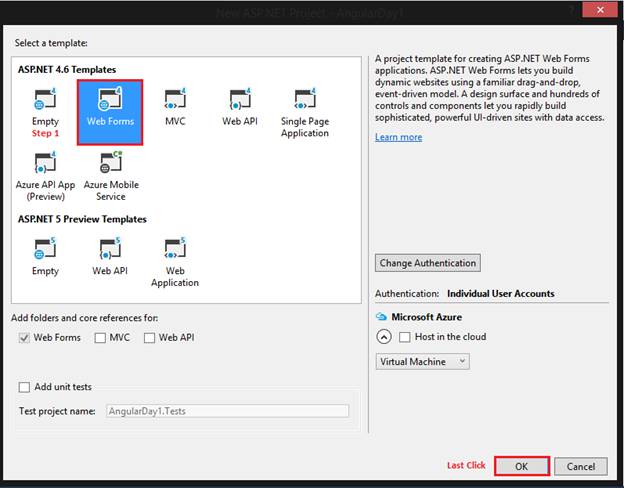
Task: Select the MVC template icon
Action: (x=175, y=99)
